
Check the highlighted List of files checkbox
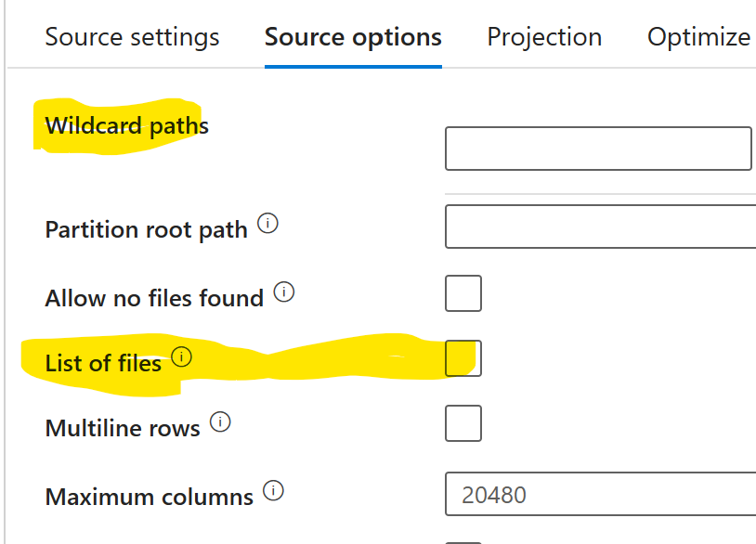pyautogui.click(x=463, y=357)
